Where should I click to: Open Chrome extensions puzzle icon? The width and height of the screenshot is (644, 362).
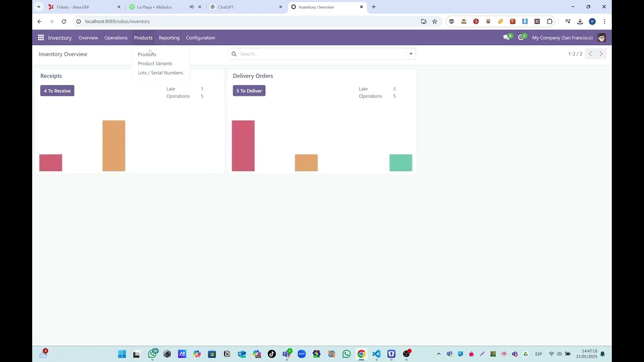pyautogui.click(x=549, y=22)
